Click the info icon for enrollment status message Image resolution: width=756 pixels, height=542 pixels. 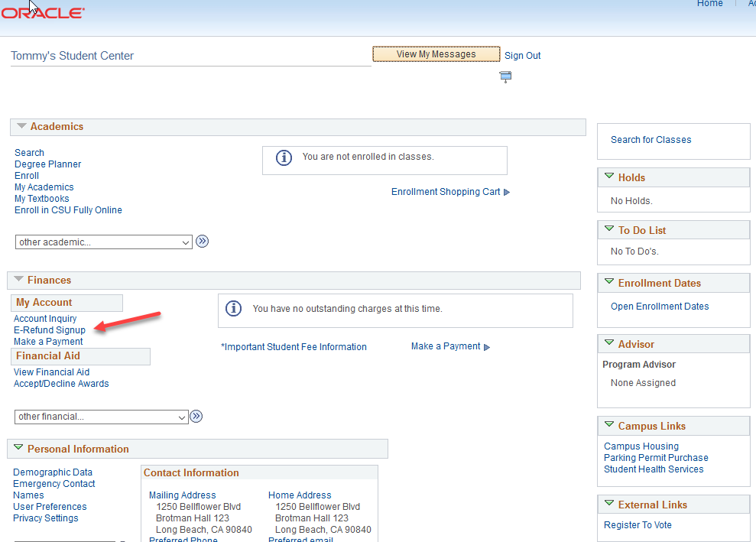[x=284, y=157]
